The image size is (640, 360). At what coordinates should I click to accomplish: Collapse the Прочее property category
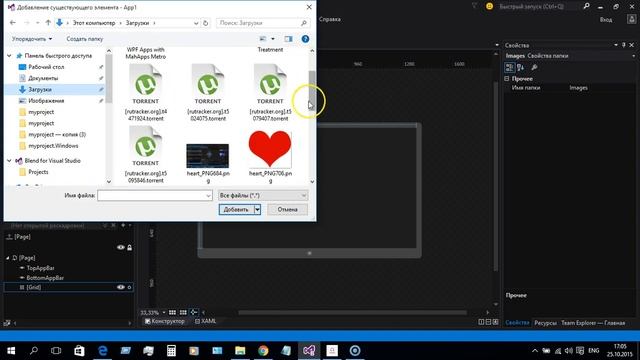(507, 78)
